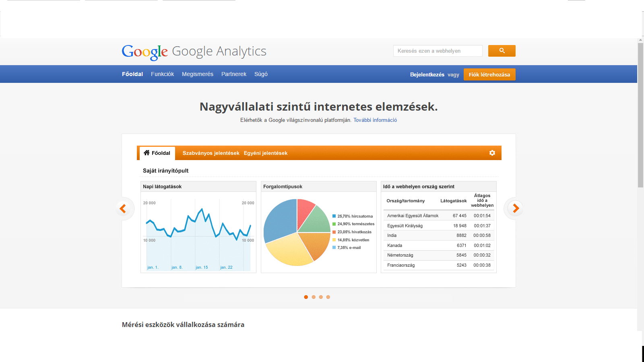This screenshot has width=644, height=362.
Task: Click the Forgalomtípusok pie chart
Action: [x=297, y=232]
